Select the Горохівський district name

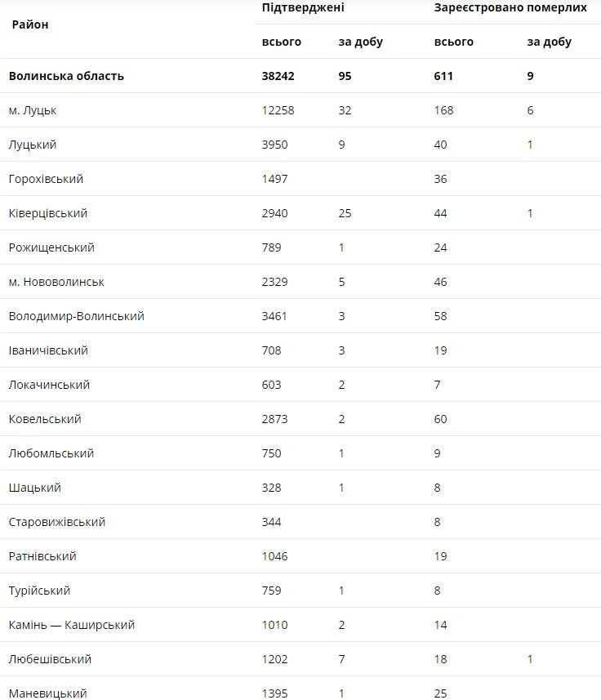46,179
